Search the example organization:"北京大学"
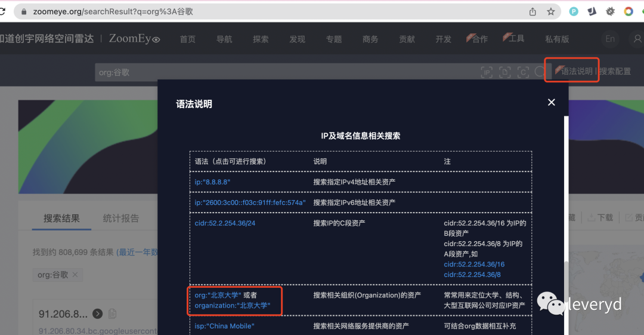This screenshot has width=644, height=335. [x=233, y=305]
